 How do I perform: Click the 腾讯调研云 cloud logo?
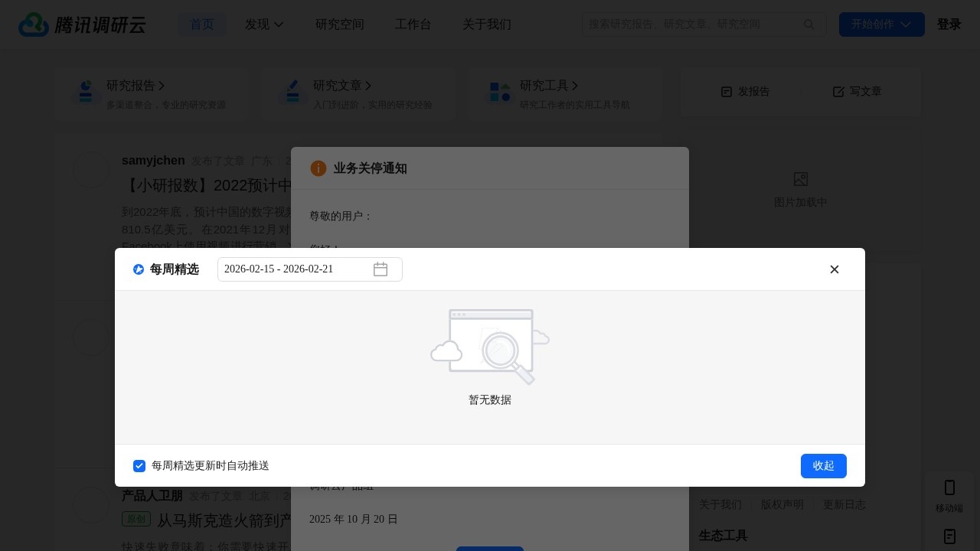[x=34, y=24]
